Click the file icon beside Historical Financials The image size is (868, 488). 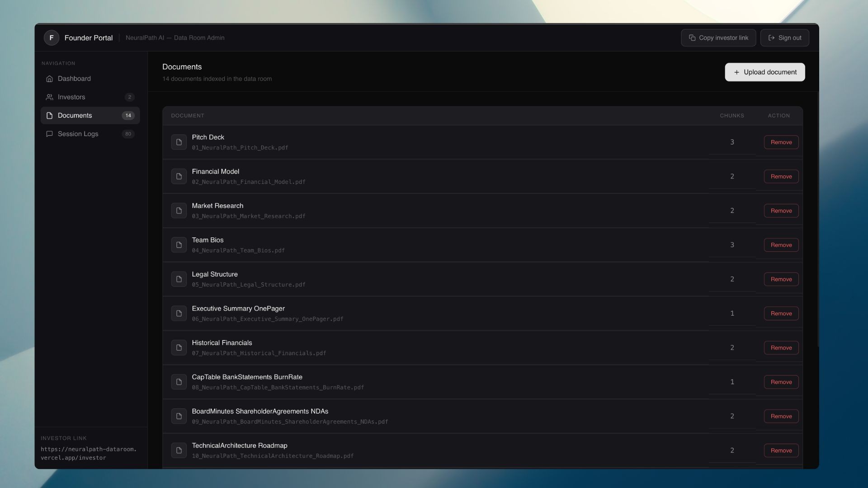179,348
